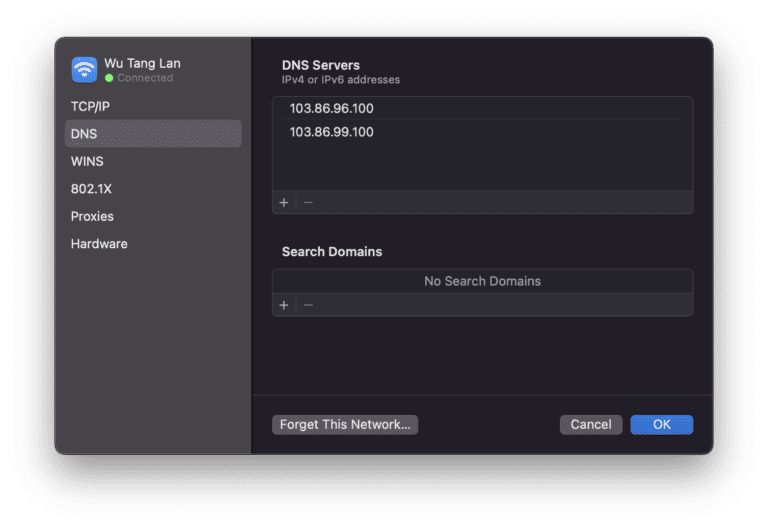Switch to the WINS section

click(87, 161)
